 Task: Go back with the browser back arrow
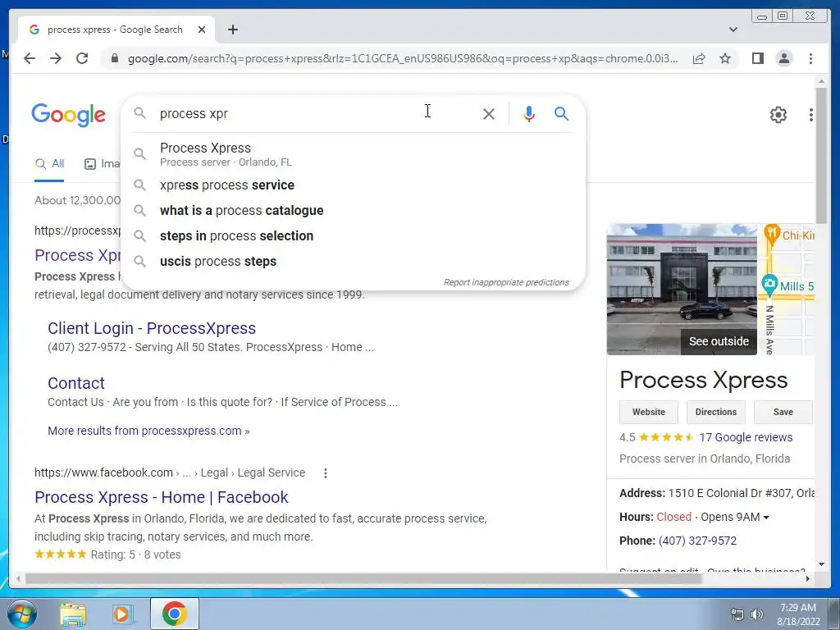pyautogui.click(x=30, y=58)
